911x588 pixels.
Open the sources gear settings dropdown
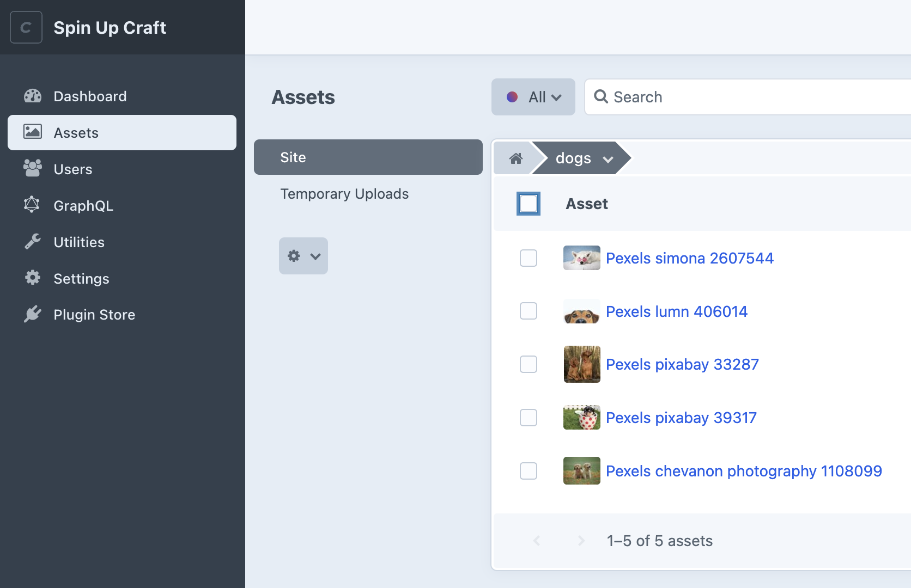[x=303, y=256]
